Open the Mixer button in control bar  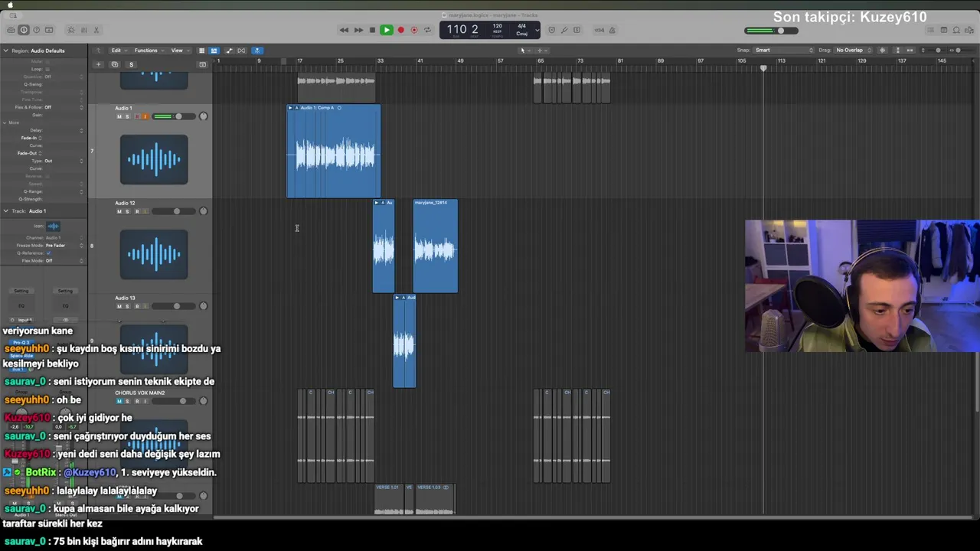[83, 30]
